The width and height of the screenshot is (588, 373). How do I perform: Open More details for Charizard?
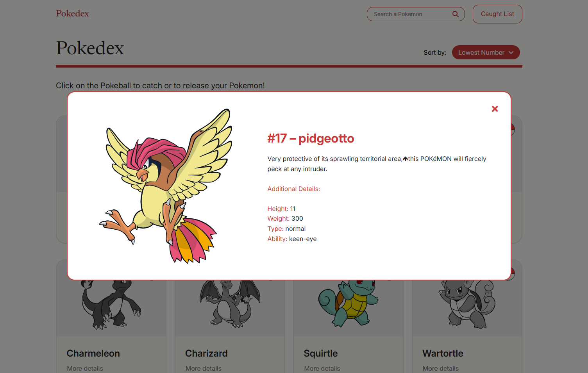203,368
